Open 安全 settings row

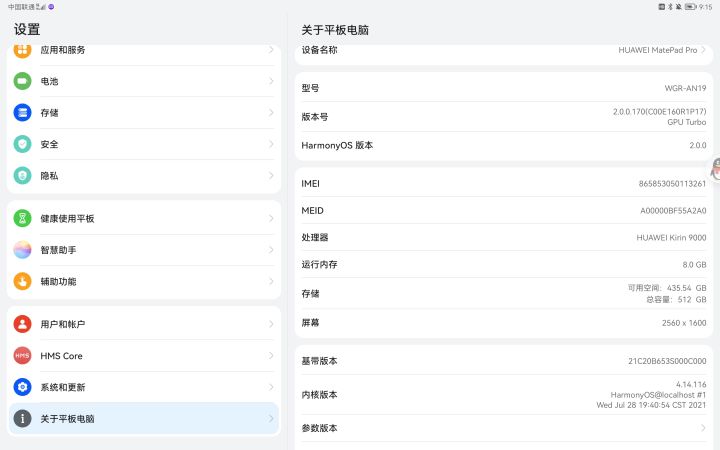coord(144,144)
